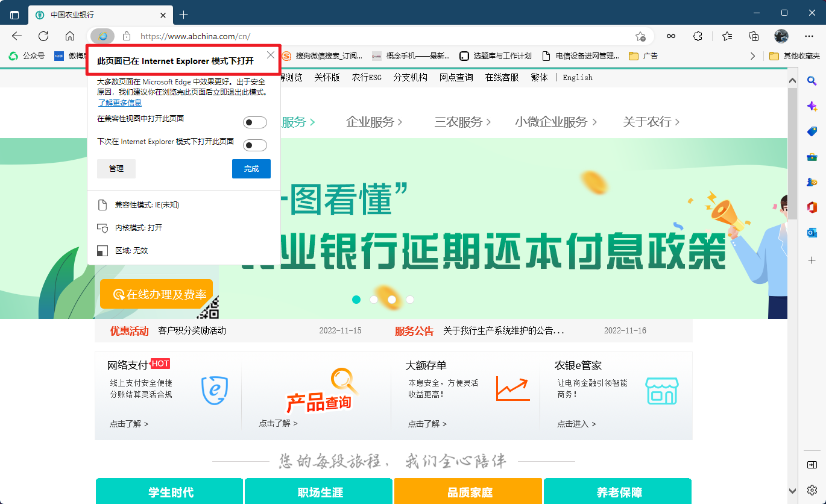
Task: Open Outlook from the sidebar
Action: (x=812, y=232)
